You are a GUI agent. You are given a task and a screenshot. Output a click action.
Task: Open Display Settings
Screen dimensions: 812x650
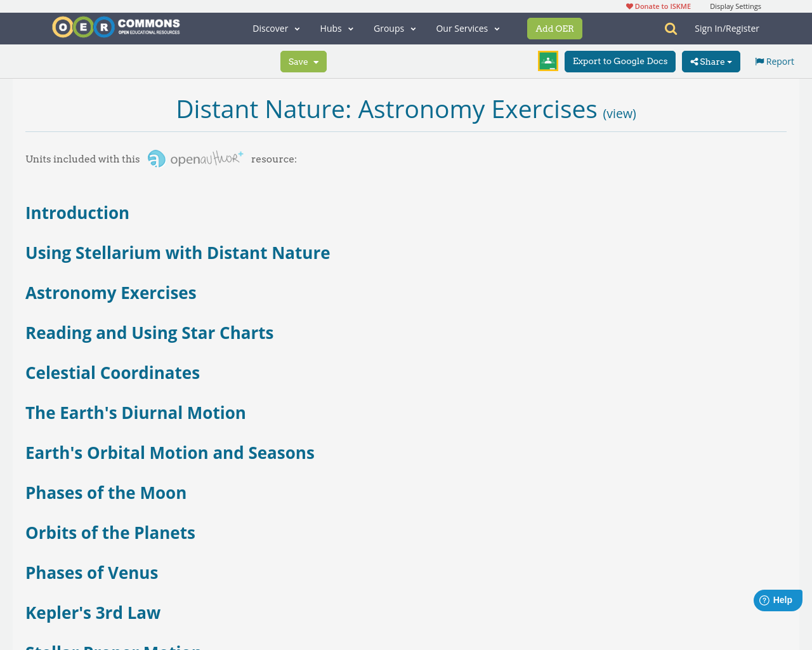click(x=735, y=5)
